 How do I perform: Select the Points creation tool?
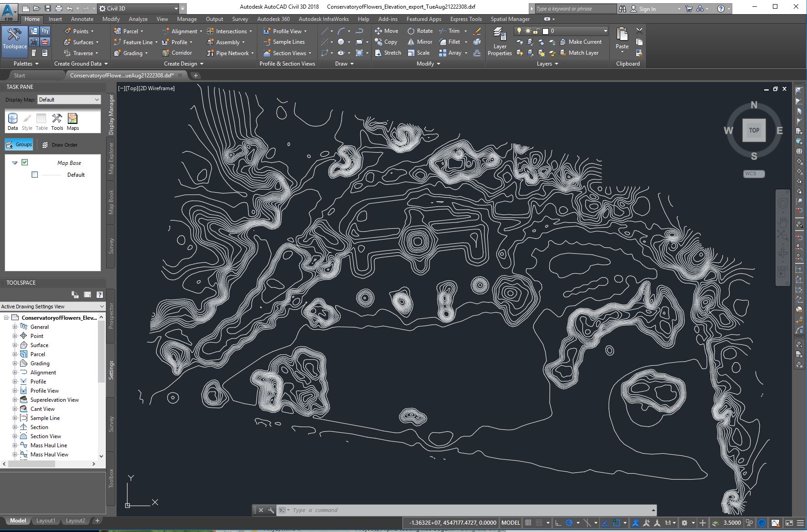click(x=80, y=31)
